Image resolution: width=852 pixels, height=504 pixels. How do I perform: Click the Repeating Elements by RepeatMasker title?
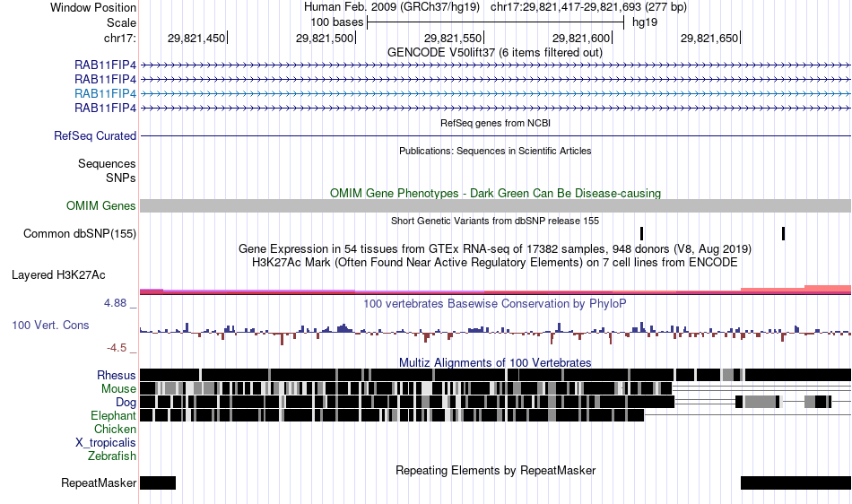tap(496, 470)
